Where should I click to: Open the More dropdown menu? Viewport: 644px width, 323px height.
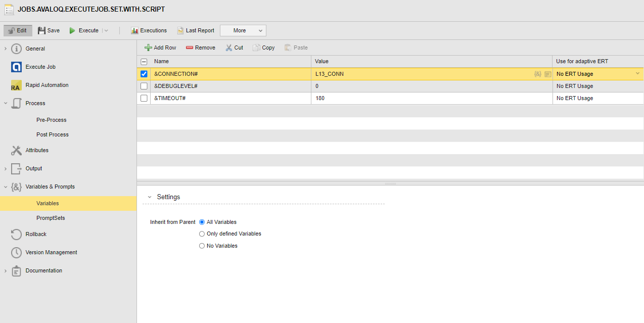[x=243, y=30]
